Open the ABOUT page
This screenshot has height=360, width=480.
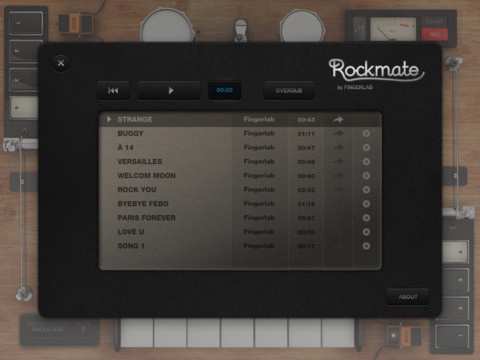click(x=408, y=297)
